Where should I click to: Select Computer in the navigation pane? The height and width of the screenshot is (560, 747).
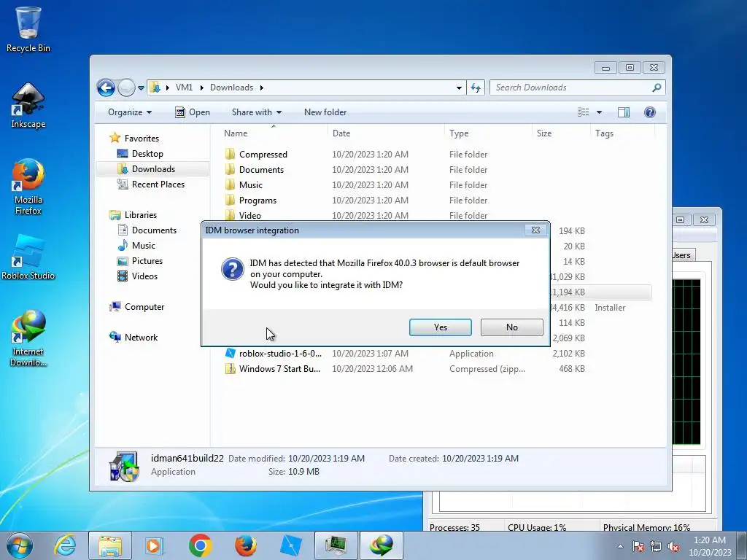[144, 307]
